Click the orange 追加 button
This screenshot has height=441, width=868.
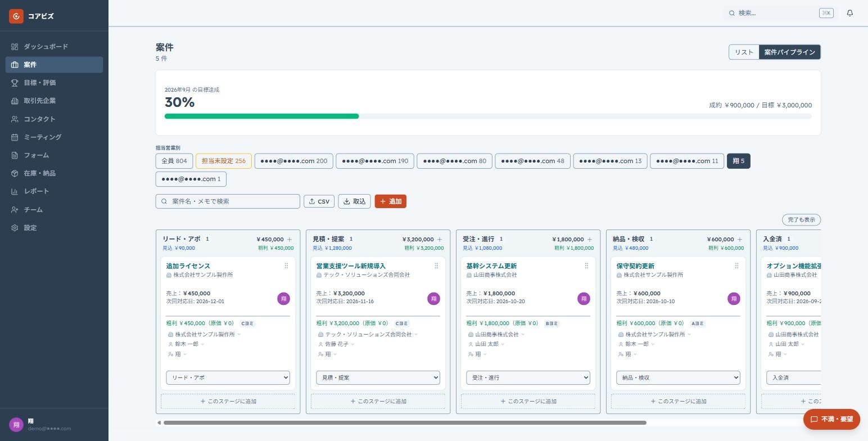tap(390, 201)
